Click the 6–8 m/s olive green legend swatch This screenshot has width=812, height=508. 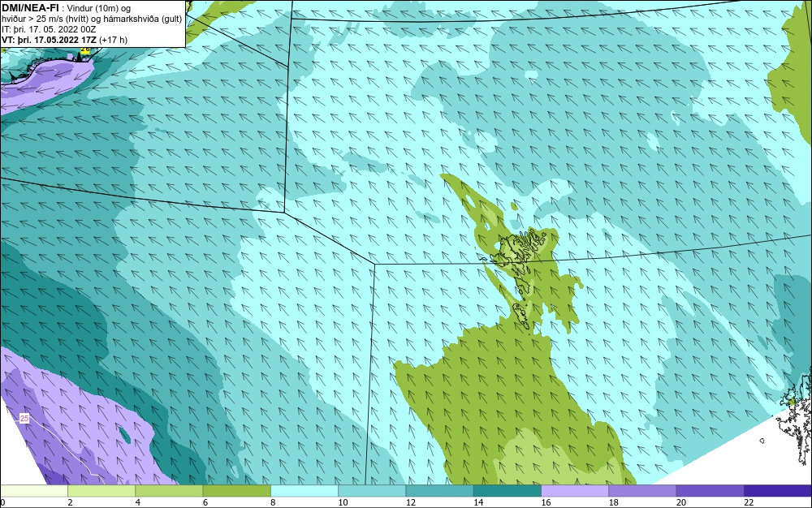click(236, 491)
